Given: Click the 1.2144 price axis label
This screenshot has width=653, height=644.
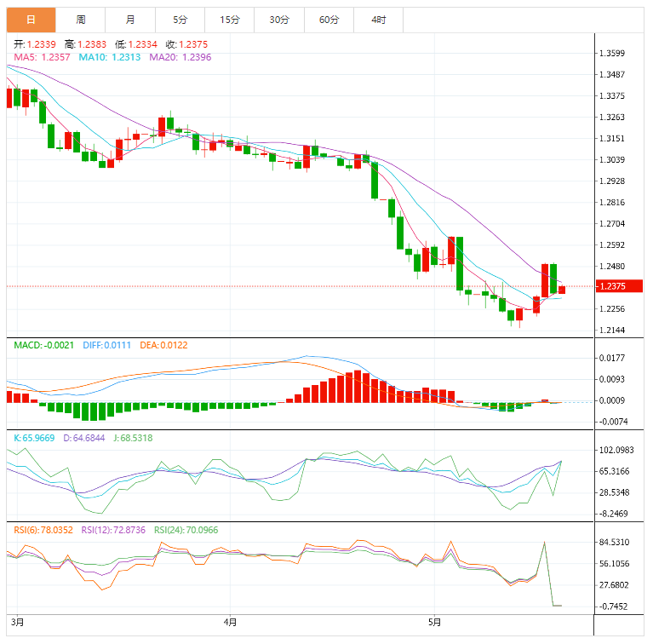Looking at the screenshot, I should tap(612, 331).
